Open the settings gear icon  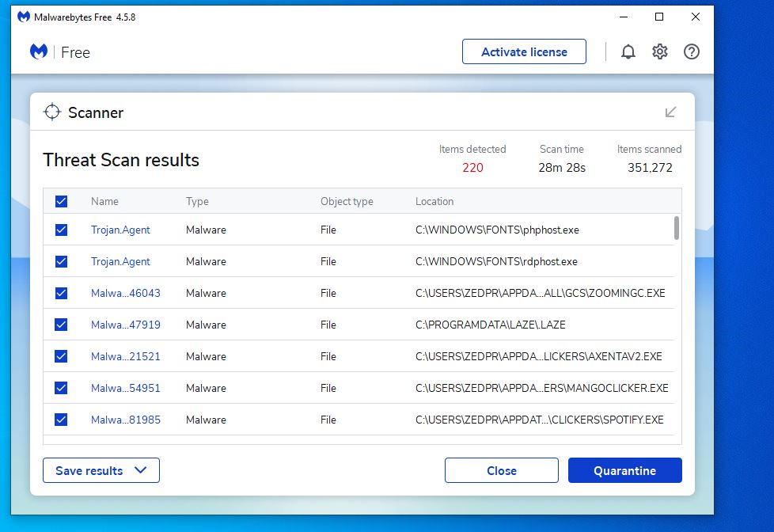coord(659,52)
